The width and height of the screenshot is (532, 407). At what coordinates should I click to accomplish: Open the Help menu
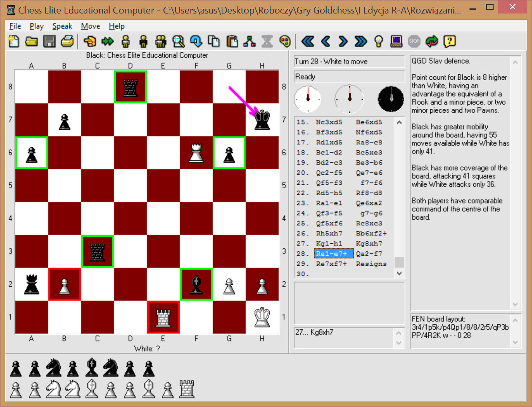pyautogui.click(x=117, y=26)
